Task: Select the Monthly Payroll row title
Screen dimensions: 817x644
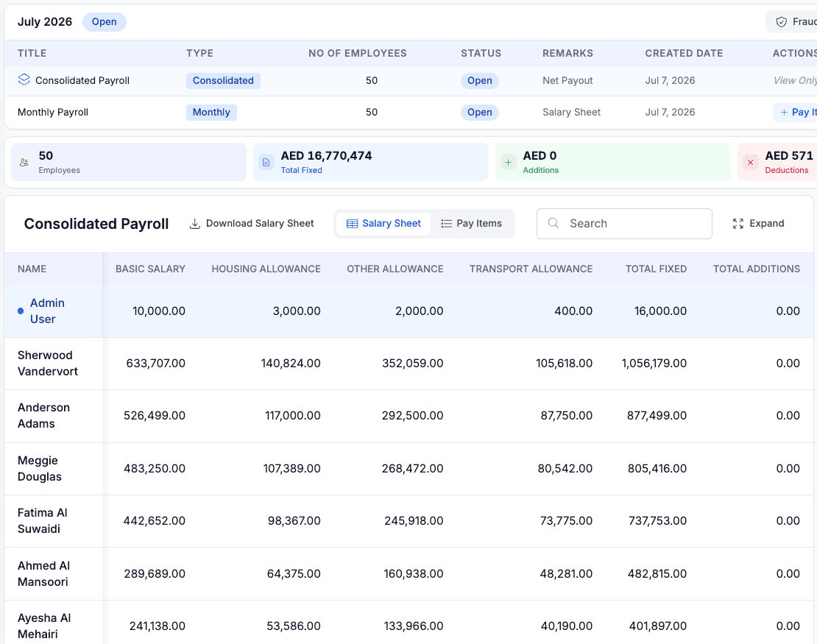Action: [x=52, y=113]
